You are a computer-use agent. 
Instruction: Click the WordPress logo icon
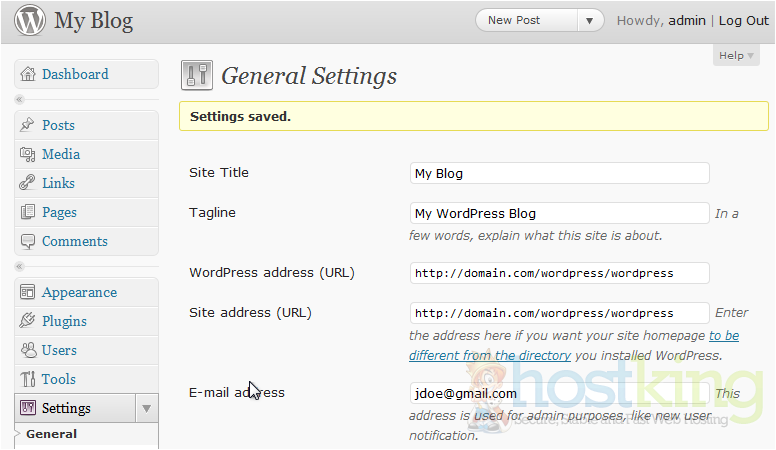[30, 20]
